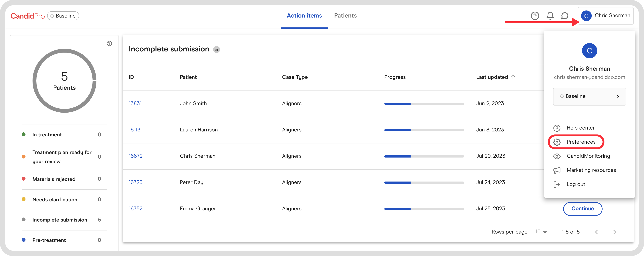
Task: Click Marketing resources megaphone icon
Action: [557, 170]
